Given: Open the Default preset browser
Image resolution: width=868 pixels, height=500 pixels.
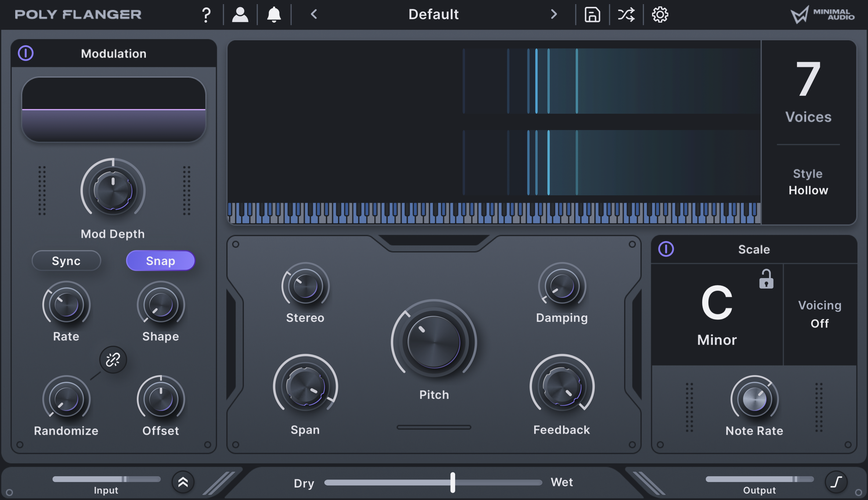Looking at the screenshot, I should click(433, 14).
